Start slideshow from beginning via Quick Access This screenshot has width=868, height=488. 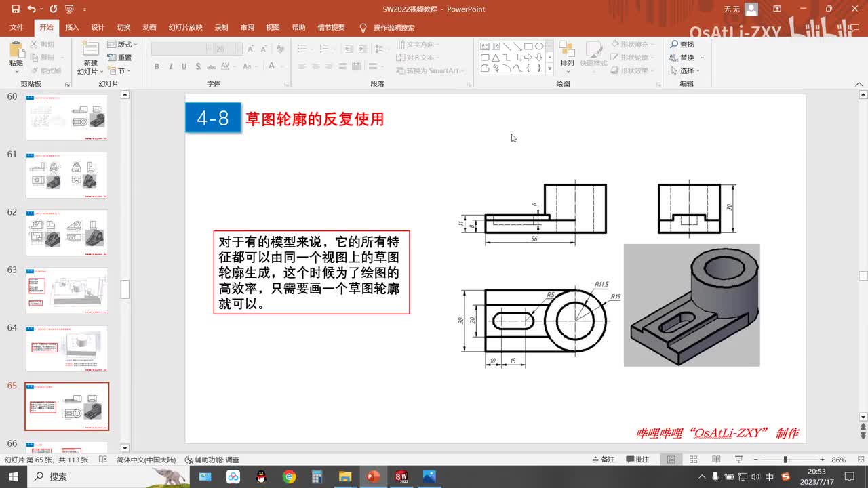point(68,9)
